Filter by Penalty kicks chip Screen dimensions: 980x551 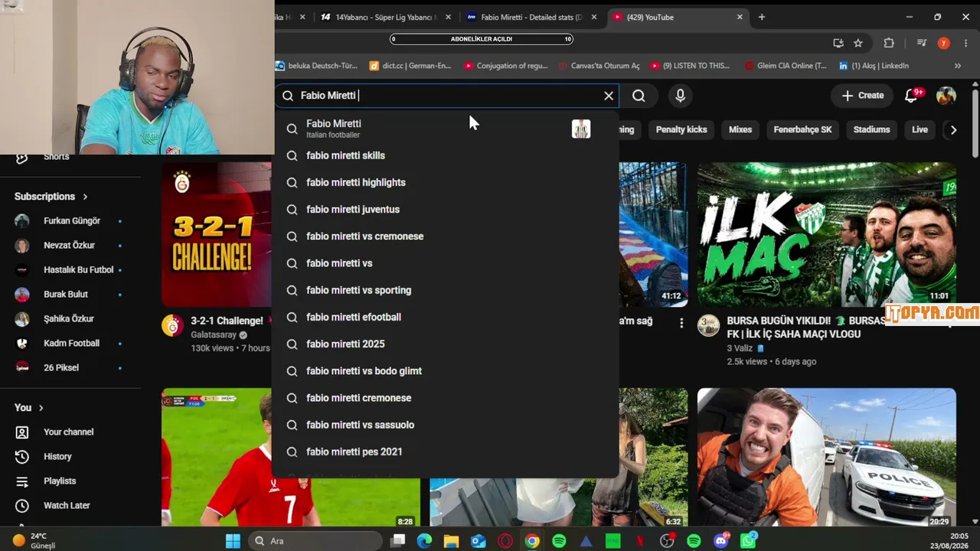[681, 129]
